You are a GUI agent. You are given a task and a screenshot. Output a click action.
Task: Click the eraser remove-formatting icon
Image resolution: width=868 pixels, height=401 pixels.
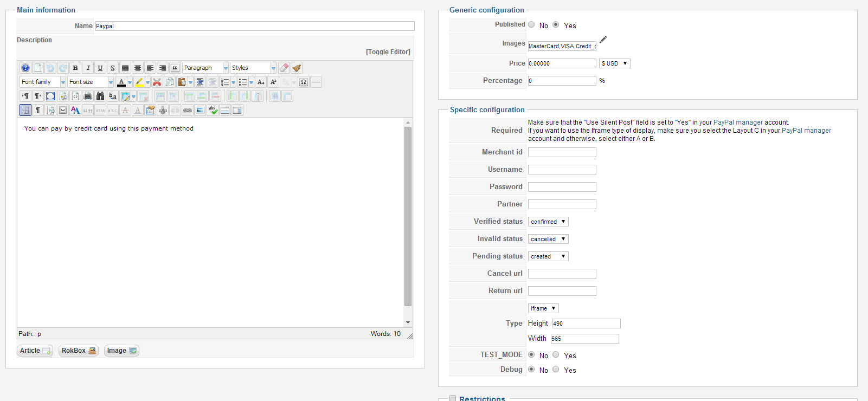(284, 68)
